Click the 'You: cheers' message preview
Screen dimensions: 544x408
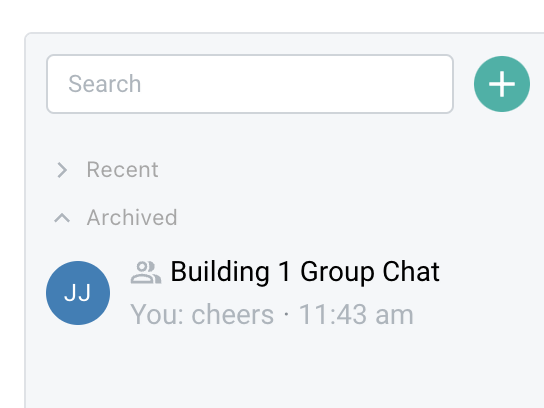click(x=202, y=315)
